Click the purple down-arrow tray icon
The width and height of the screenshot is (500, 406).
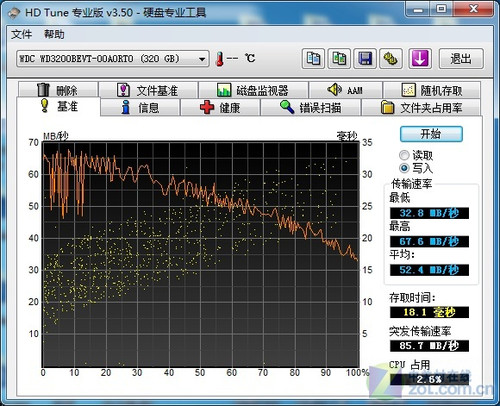coord(420,59)
